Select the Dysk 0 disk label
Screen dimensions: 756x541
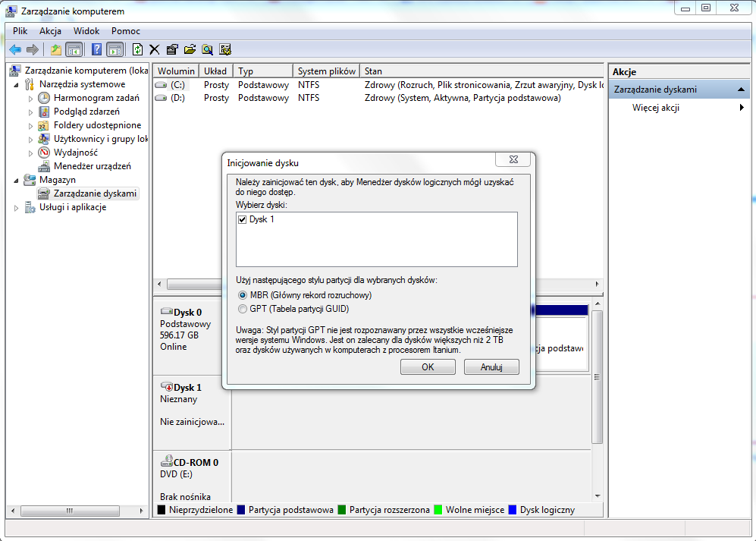pos(187,313)
